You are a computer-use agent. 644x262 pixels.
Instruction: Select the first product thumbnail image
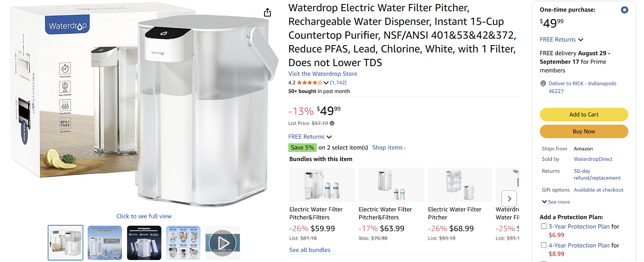[66, 243]
